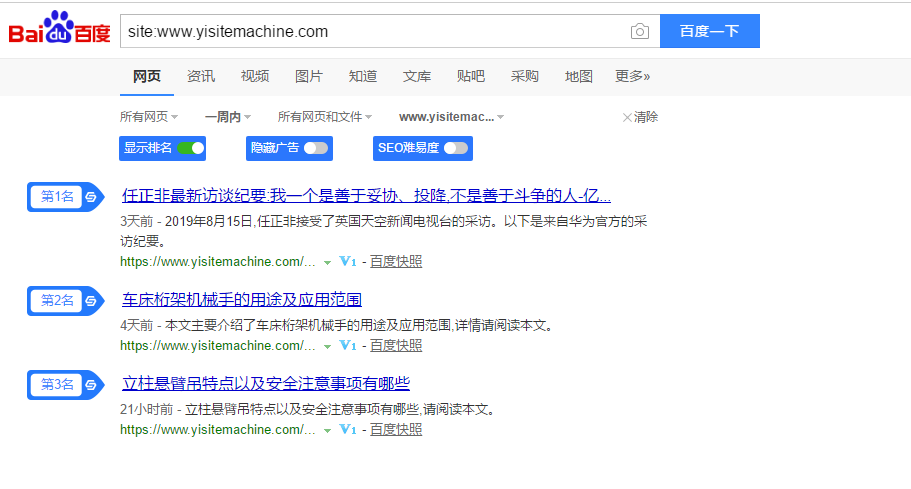Turn on the SEO难易度 switch
911x489 pixels.
456,148
